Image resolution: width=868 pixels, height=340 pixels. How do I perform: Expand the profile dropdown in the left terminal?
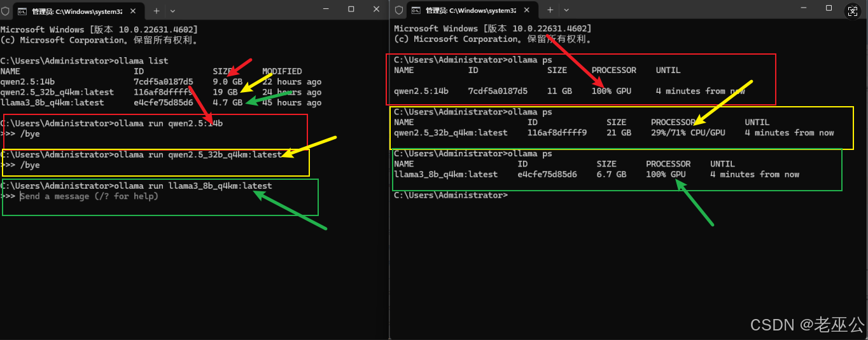click(x=172, y=11)
